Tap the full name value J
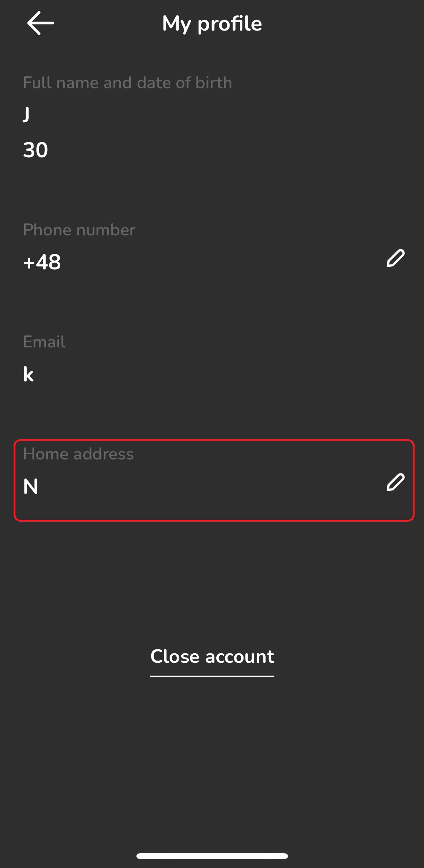This screenshot has height=868, width=424. pyautogui.click(x=26, y=114)
